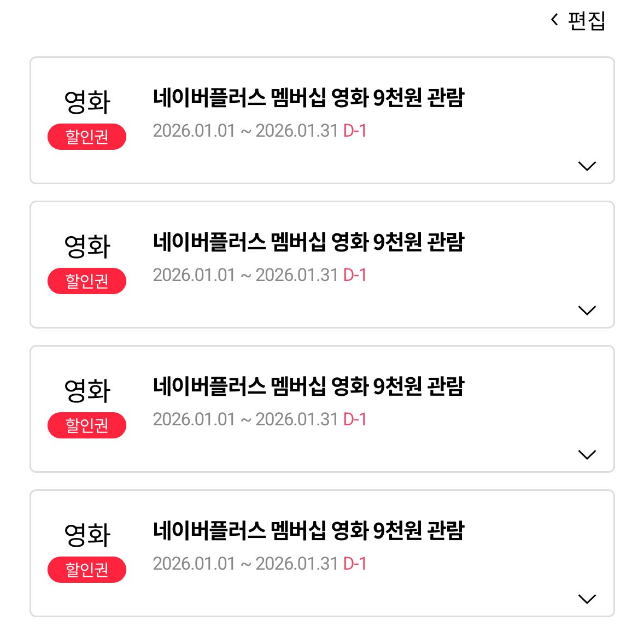Click the 영화 label on third coupon
Screen dimensions: 644x644
(x=87, y=391)
